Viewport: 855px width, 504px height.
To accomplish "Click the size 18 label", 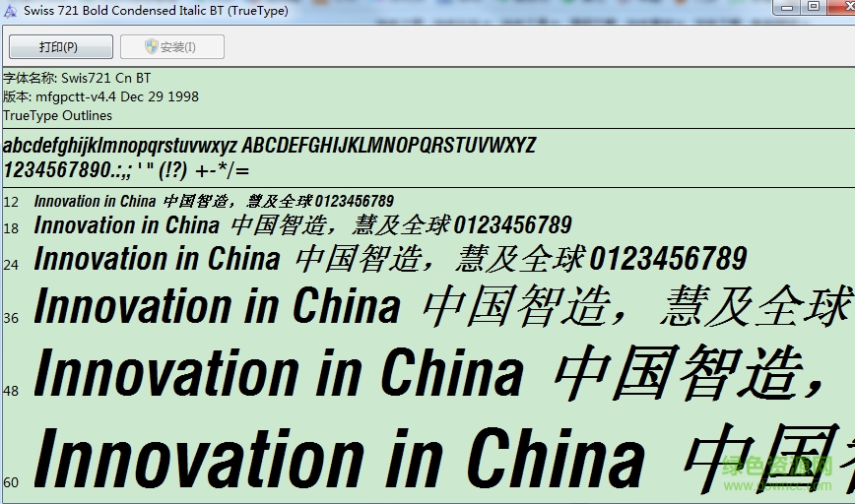I will click(11, 228).
